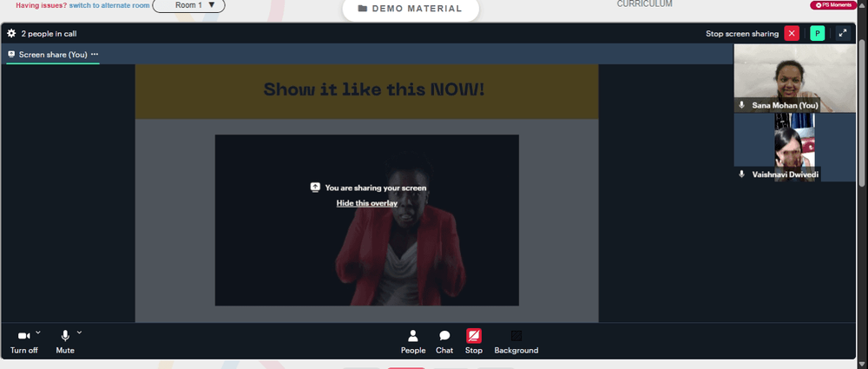Screen dimensions: 868x369
Task: Click Sana Mohan's microphone status icon
Action: point(742,105)
